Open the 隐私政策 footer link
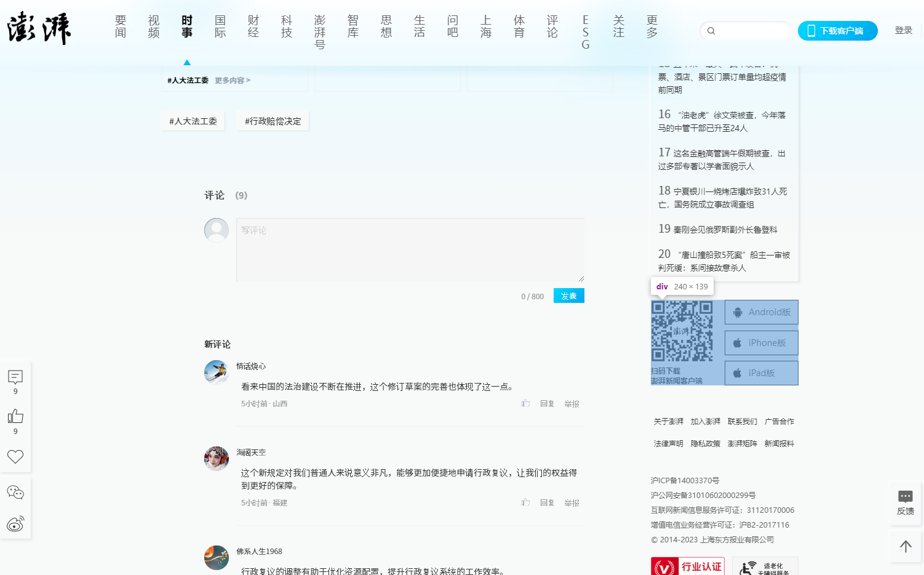The height and width of the screenshot is (575, 924). [x=705, y=443]
